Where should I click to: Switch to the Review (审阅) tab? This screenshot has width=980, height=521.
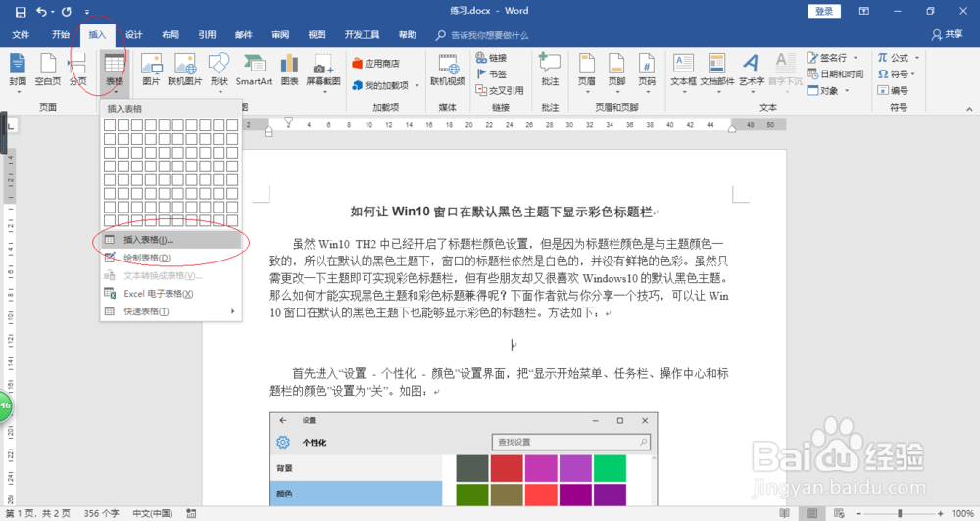[280, 35]
